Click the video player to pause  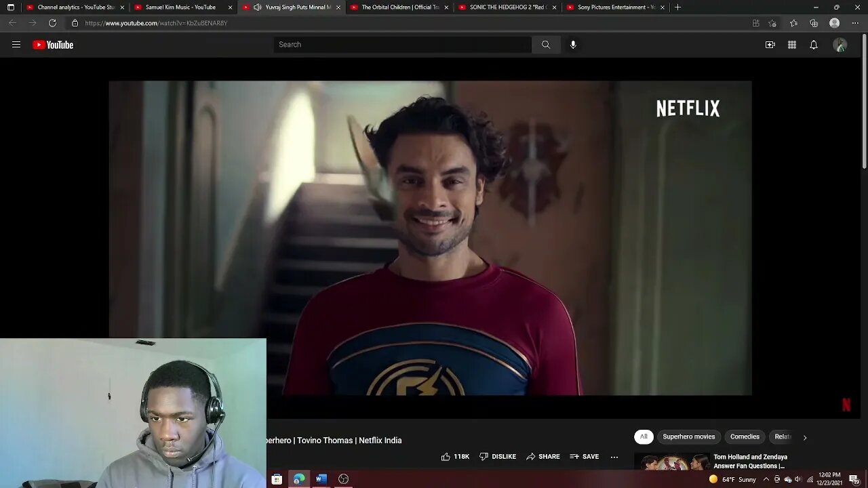(430, 238)
